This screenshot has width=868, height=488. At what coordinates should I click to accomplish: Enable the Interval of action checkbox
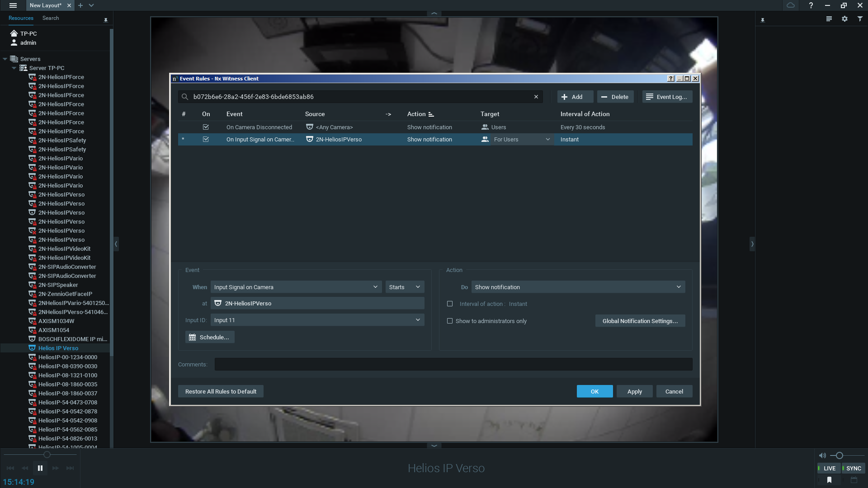(450, 304)
